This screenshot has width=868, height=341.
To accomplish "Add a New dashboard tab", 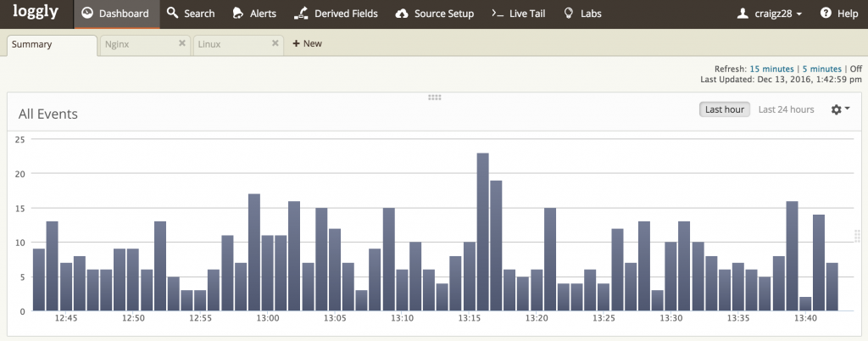I will click(x=307, y=44).
